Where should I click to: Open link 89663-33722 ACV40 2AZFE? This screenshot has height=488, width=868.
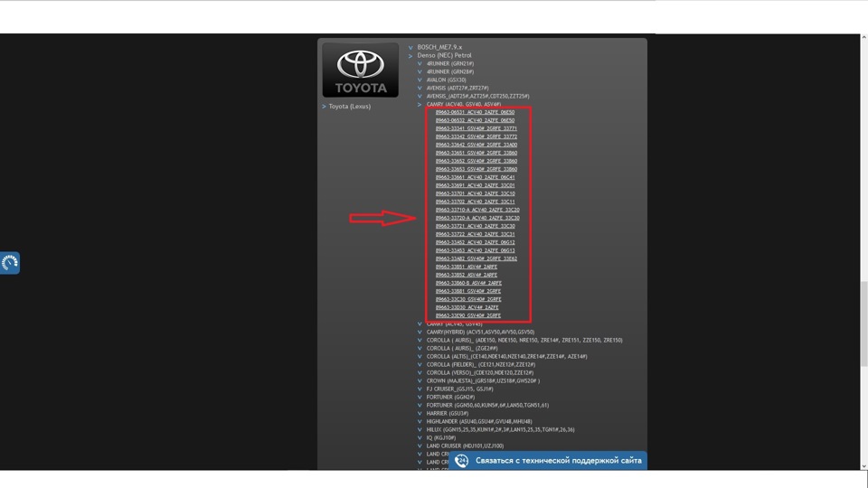(475, 234)
